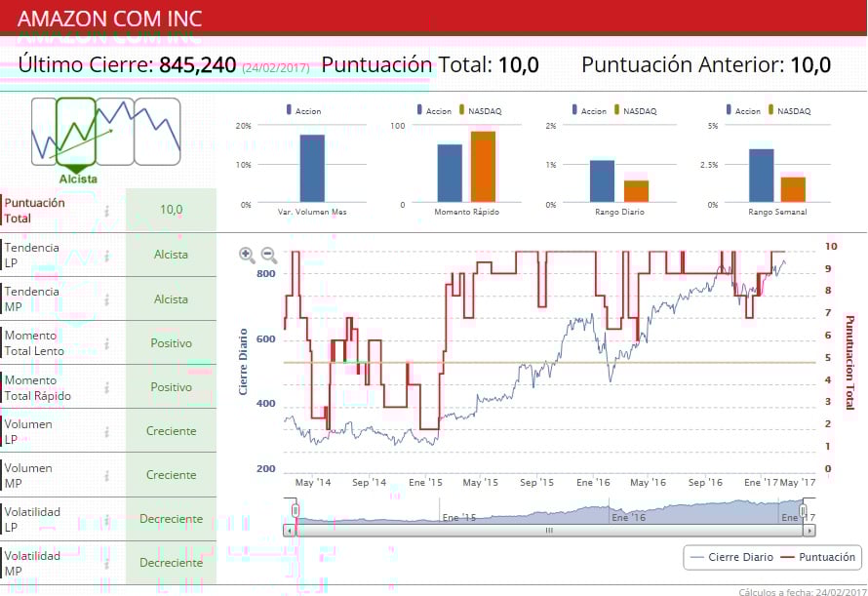The image size is (868, 596).
Task: Open info dots for Volumen MP row
Action: [x=107, y=475]
